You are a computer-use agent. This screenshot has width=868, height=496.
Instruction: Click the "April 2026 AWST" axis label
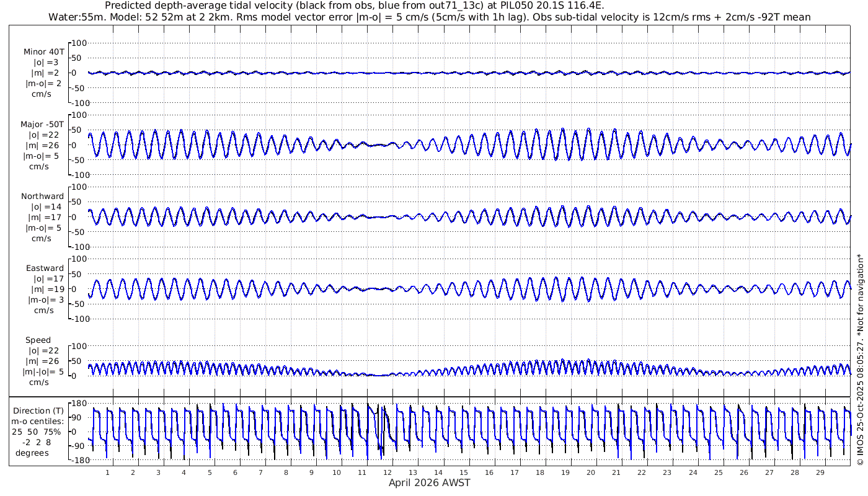(x=430, y=483)
